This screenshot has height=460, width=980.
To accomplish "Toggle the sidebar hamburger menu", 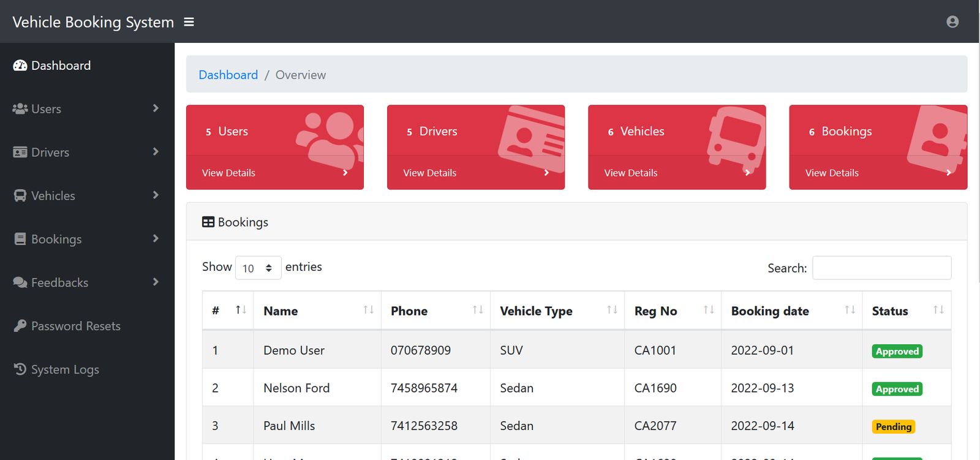I will 189,22.
